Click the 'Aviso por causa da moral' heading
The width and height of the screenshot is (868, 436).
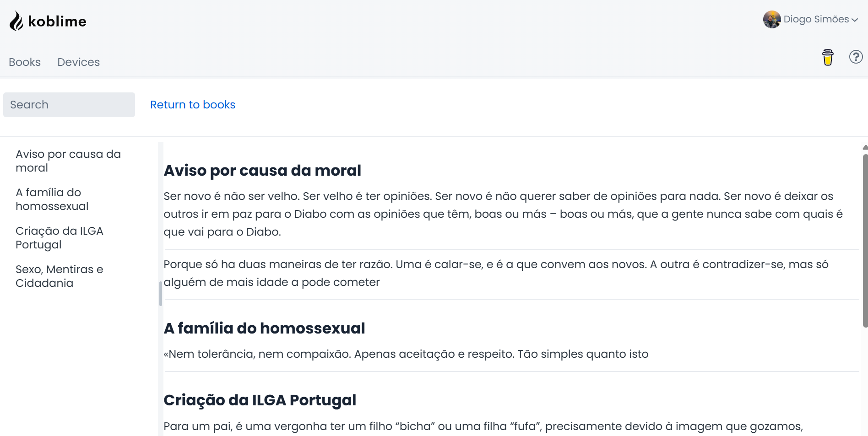(x=262, y=171)
